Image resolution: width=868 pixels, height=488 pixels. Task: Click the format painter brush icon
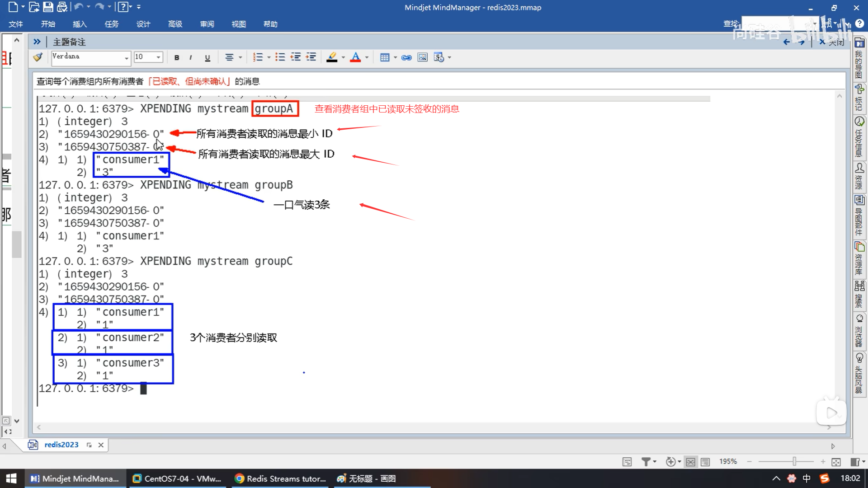point(38,57)
